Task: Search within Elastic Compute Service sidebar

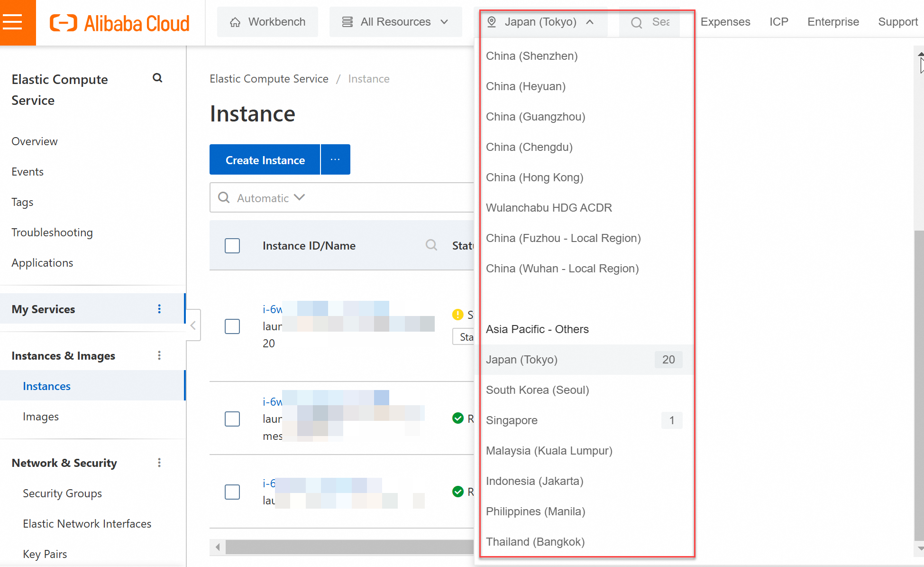Action: pos(157,78)
